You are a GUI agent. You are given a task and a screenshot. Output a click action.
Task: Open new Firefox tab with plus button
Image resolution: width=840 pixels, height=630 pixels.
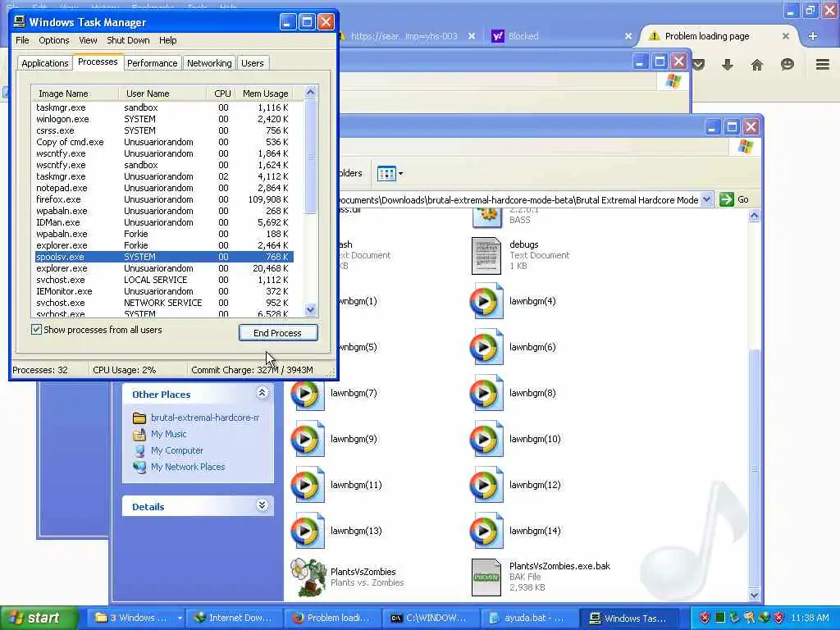pyautogui.click(x=813, y=36)
